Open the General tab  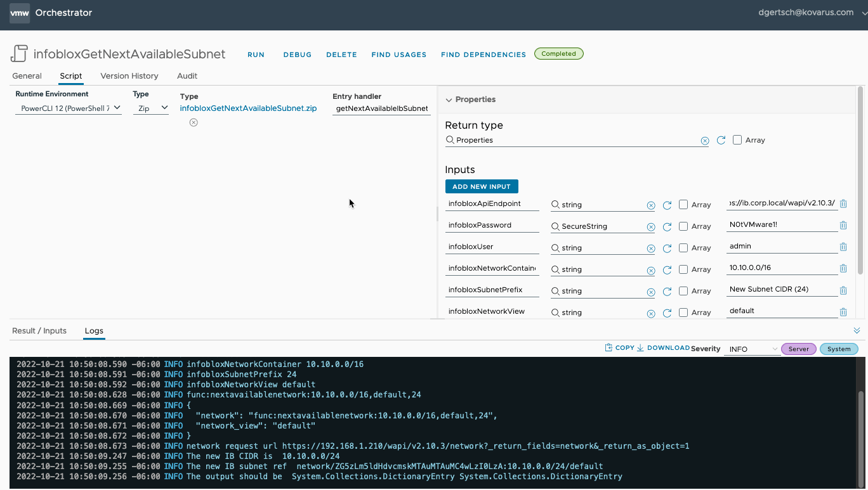(27, 76)
